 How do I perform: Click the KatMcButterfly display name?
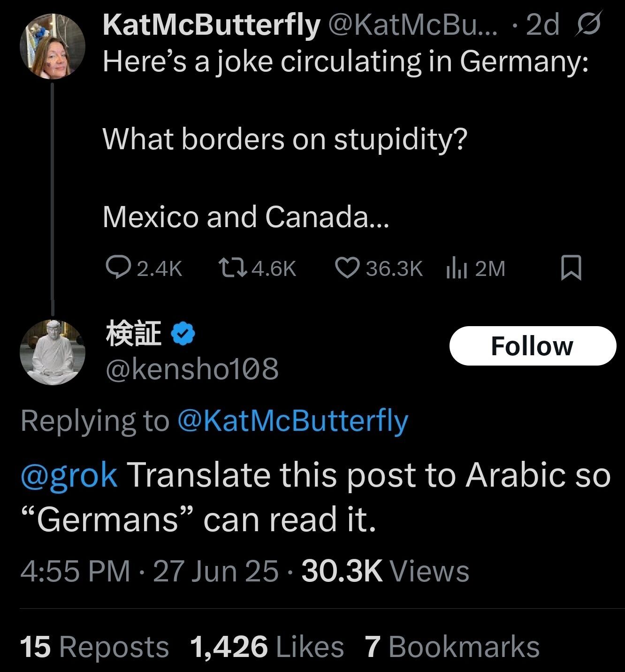pyautogui.click(x=211, y=25)
